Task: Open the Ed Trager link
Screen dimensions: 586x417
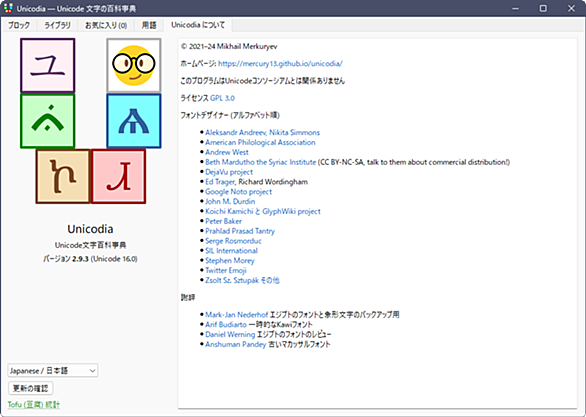Action: coord(220,182)
